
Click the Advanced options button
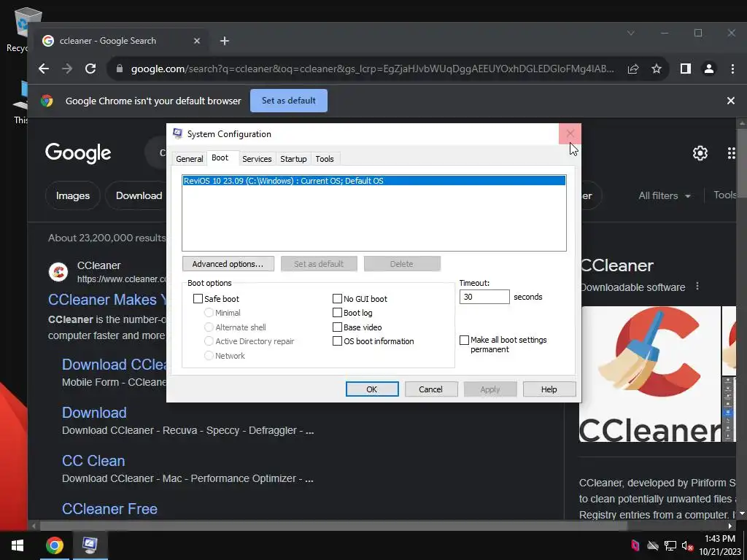(x=228, y=264)
